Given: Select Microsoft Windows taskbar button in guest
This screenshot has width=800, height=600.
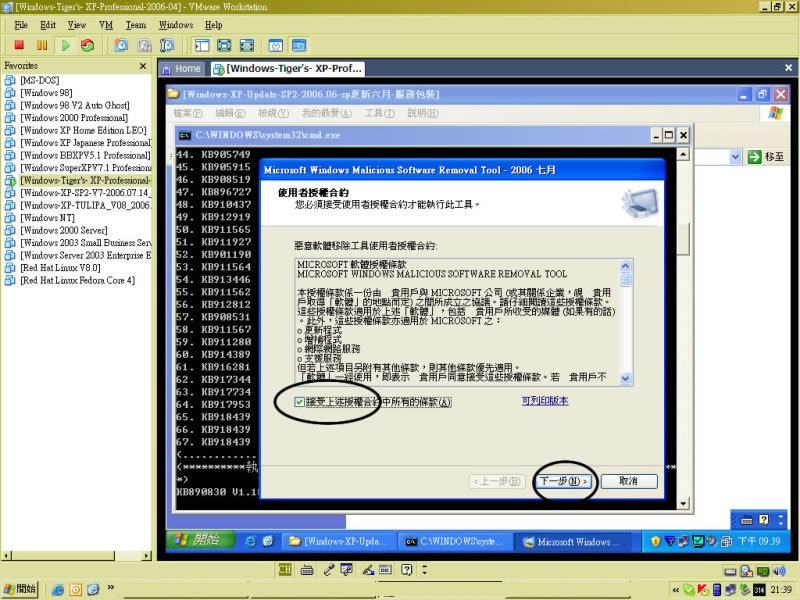Looking at the screenshot, I should [572, 541].
